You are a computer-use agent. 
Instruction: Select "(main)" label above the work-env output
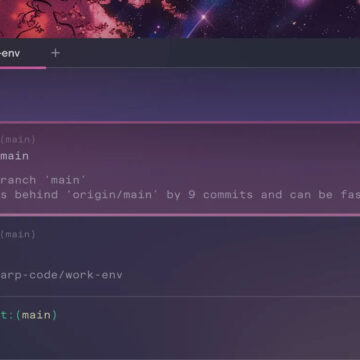(18, 235)
